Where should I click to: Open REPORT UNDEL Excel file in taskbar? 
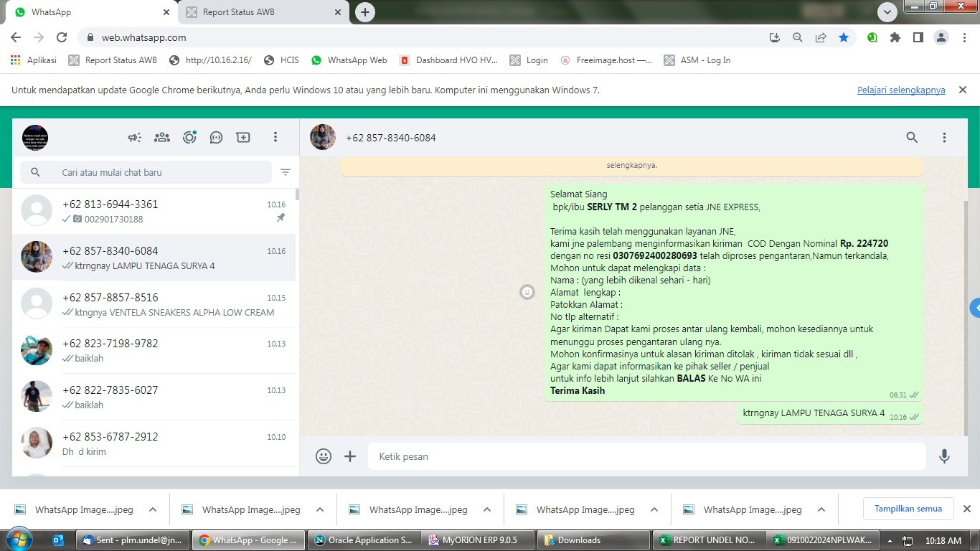point(709,540)
